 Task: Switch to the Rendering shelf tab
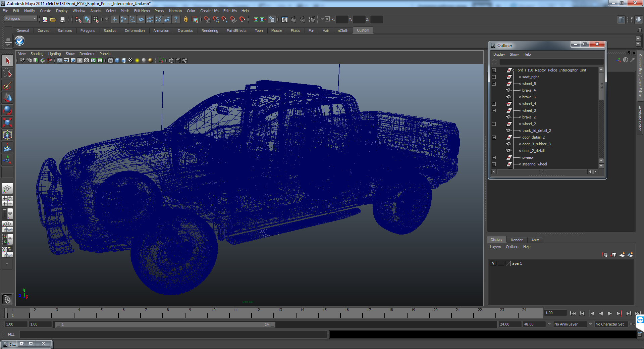point(210,31)
